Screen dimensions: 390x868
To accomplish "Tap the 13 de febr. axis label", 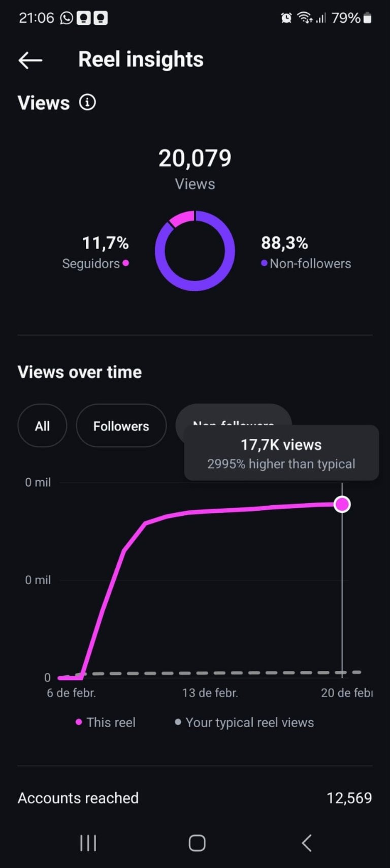I will pos(210,693).
